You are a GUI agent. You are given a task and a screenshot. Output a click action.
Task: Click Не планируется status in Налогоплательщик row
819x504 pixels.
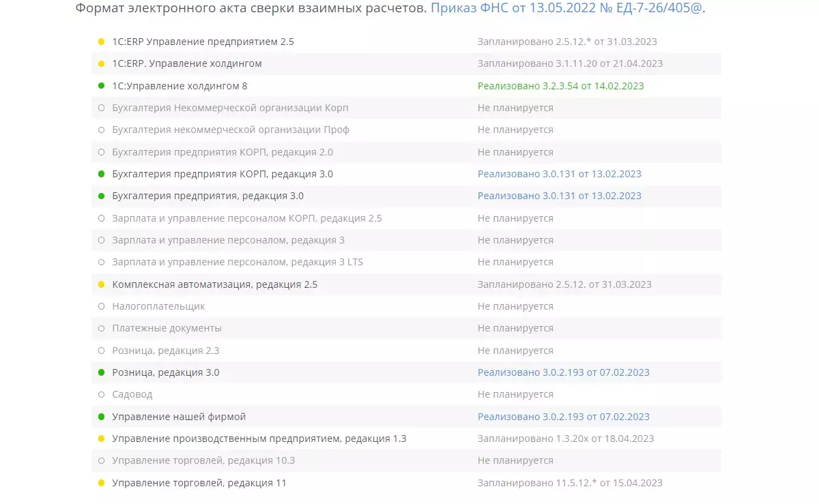click(515, 306)
